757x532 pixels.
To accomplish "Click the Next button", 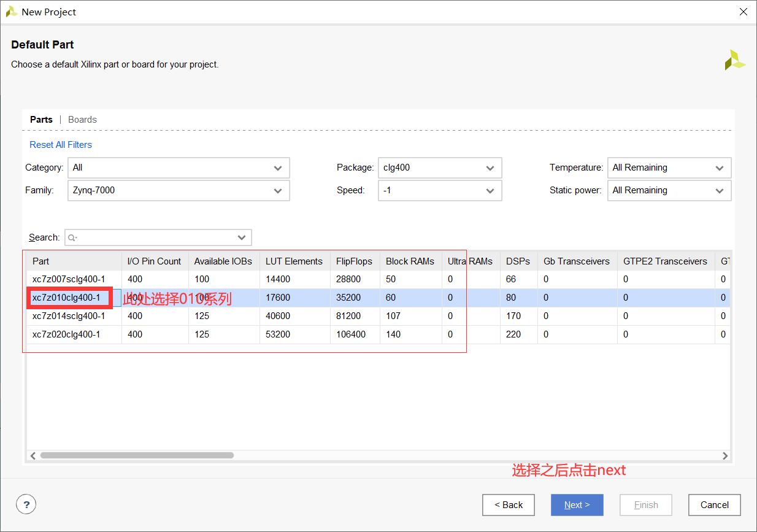I will coord(577,505).
